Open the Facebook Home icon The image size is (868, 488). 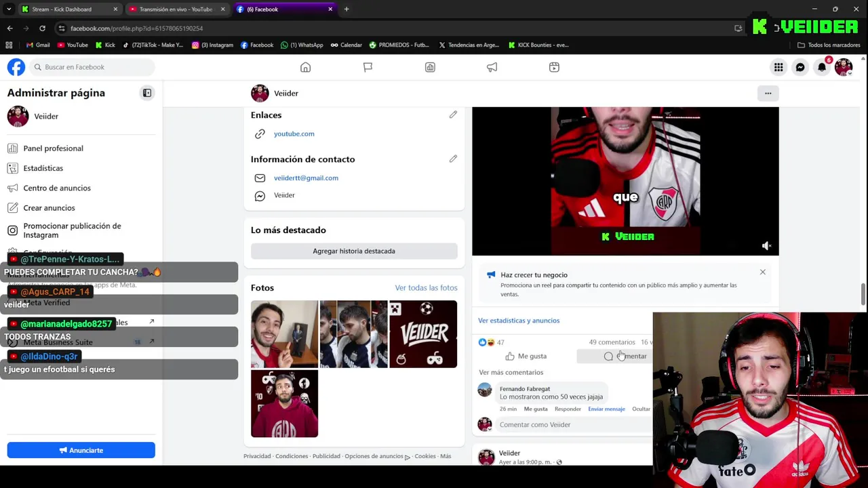coord(305,67)
